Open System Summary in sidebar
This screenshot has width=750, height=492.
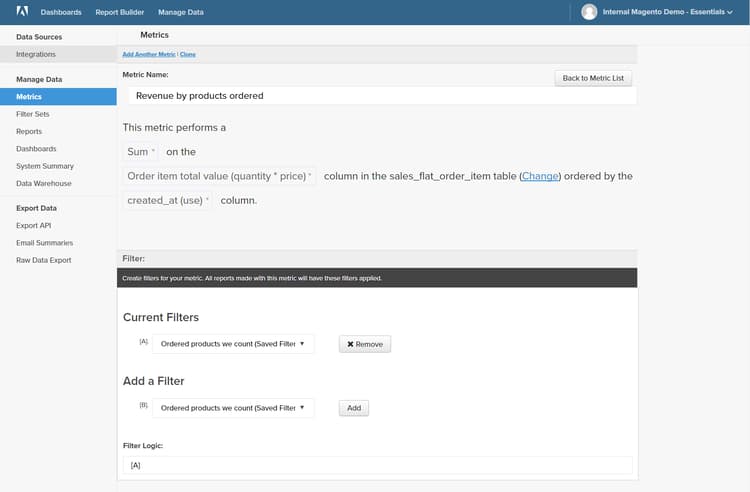point(45,166)
